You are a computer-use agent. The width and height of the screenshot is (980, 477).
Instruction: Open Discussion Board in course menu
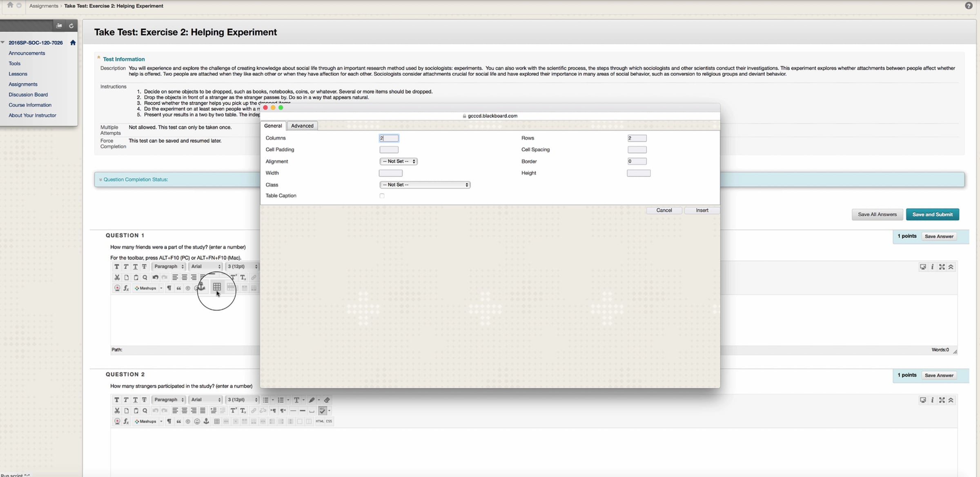28,95
